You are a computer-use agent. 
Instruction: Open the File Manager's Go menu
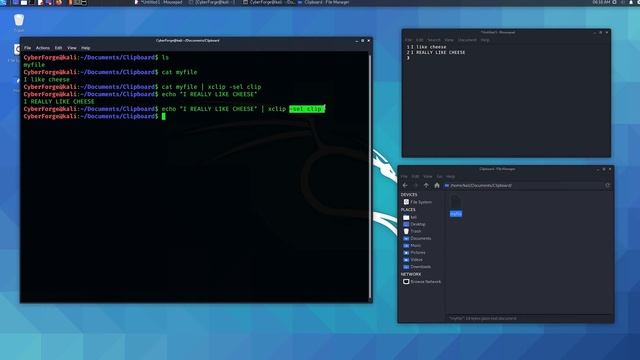tap(440, 176)
